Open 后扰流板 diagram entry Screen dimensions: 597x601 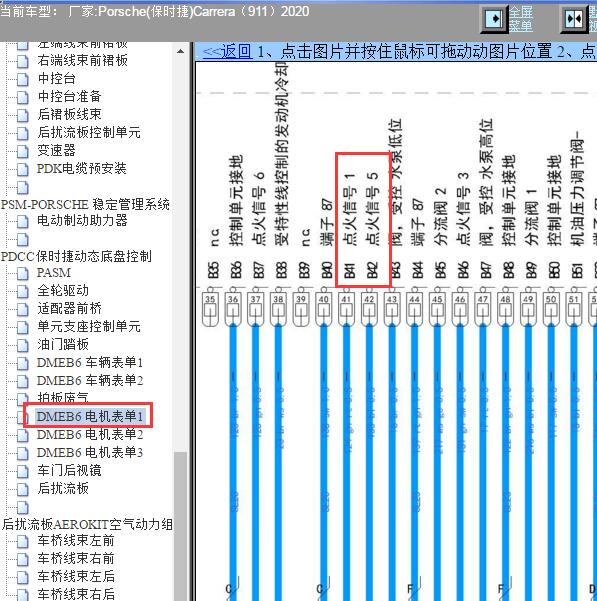tap(63, 489)
